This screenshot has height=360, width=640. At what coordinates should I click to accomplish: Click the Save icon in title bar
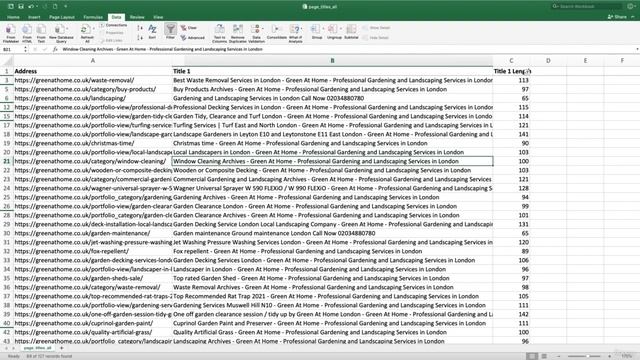click(x=21, y=7)
